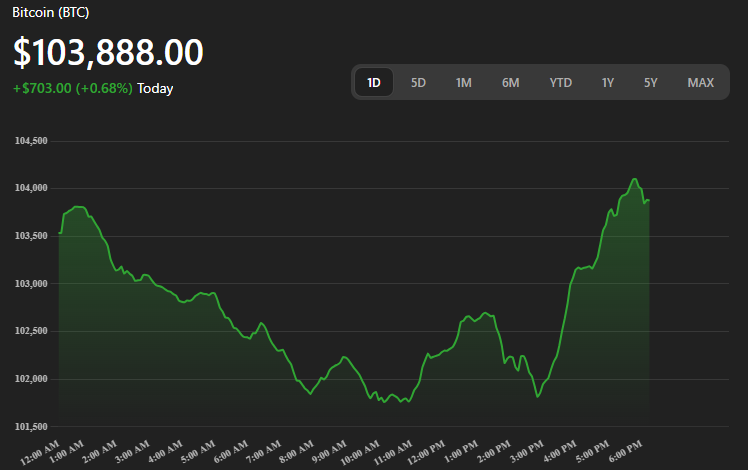Click the 5:00 AM x-axis label
The height and width of the screenshot is (470, 748).
pyautogui.click(x=198, y=451)
